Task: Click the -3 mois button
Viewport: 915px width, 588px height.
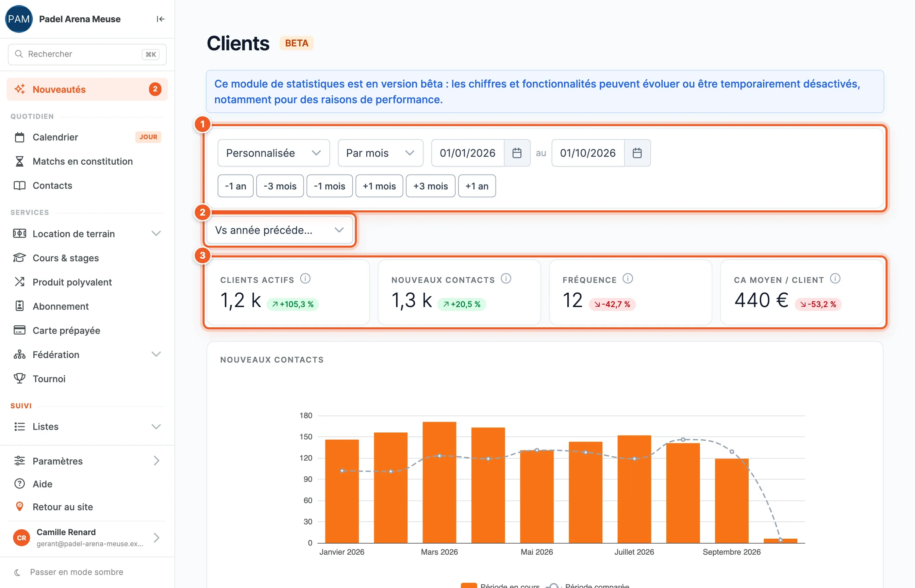Action: pos(280,186)
